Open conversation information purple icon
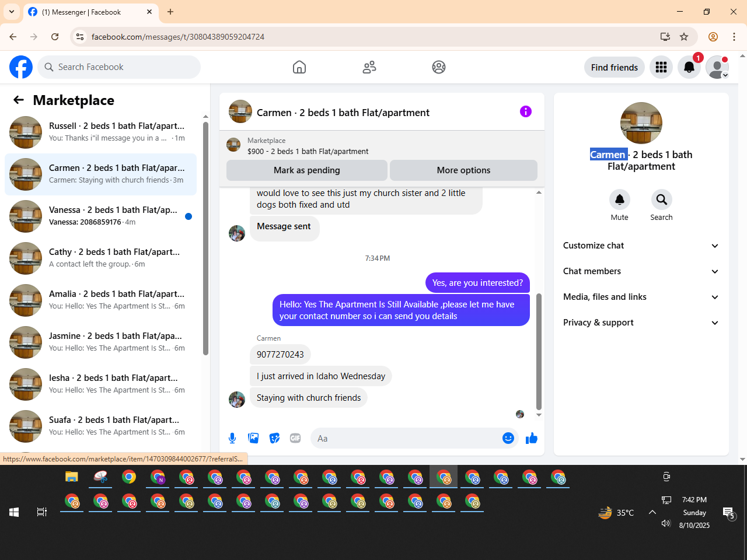 526,111
